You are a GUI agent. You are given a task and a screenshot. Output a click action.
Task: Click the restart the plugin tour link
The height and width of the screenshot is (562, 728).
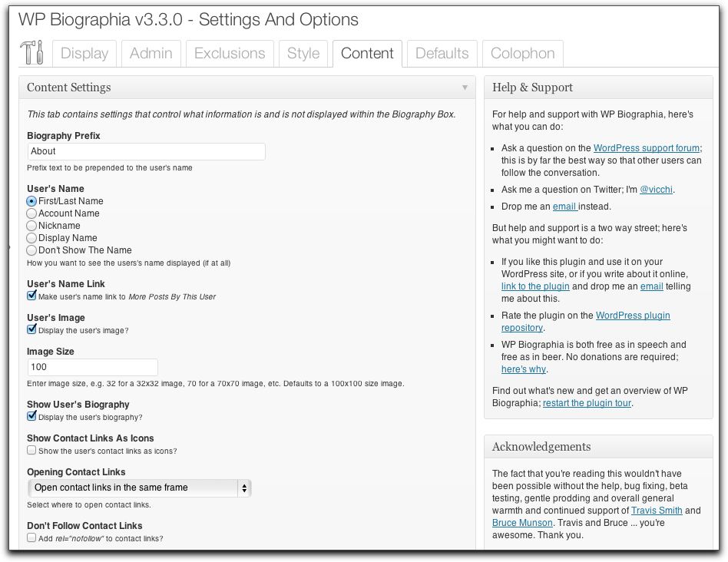pos(587,403)
